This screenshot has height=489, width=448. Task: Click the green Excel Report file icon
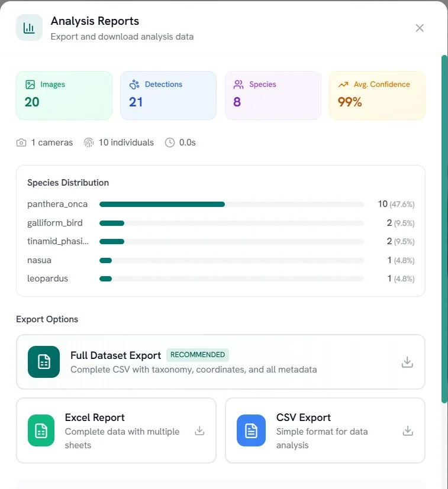point(41,430)
